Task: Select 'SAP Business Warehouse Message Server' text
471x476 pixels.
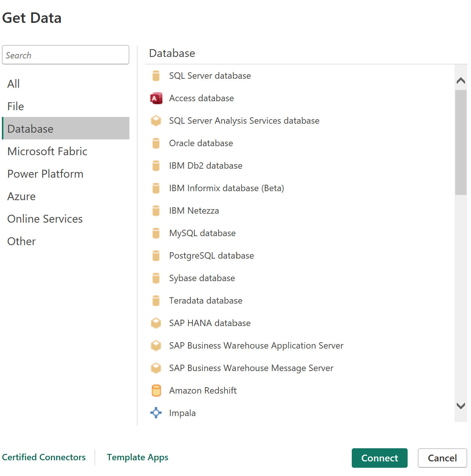Action: 251,368
